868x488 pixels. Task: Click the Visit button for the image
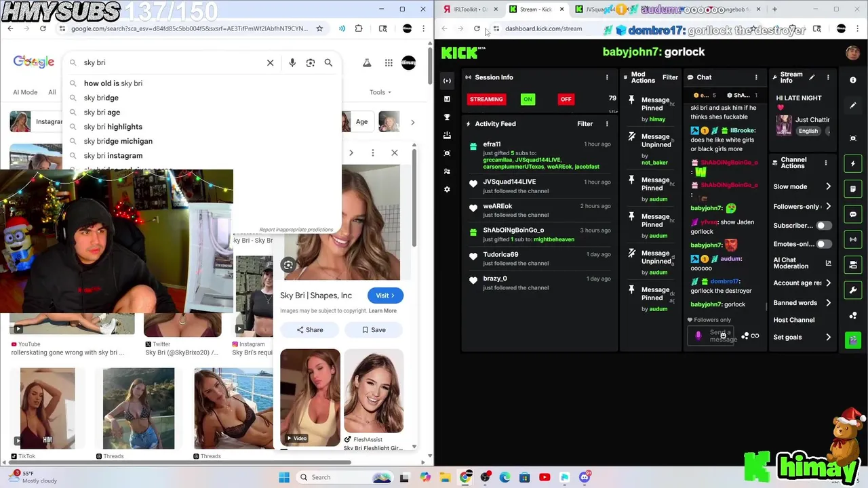(x=385, y=296)
